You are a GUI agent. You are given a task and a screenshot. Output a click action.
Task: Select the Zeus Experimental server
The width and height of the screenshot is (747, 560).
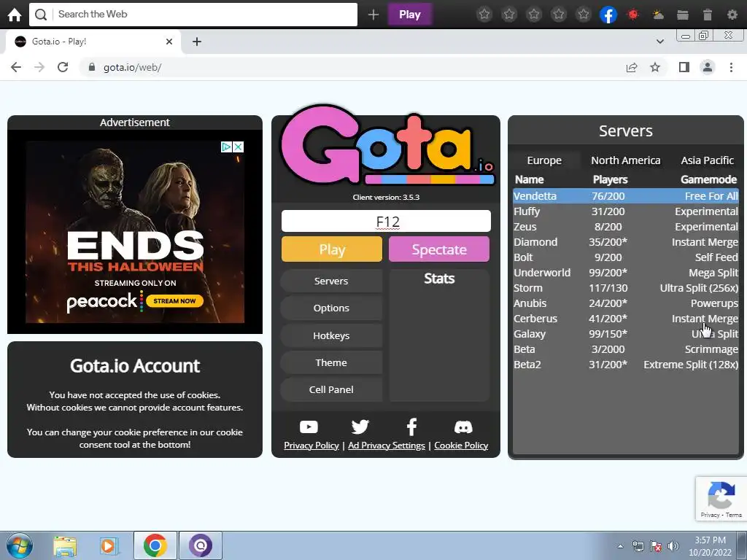tap(625, 227)
